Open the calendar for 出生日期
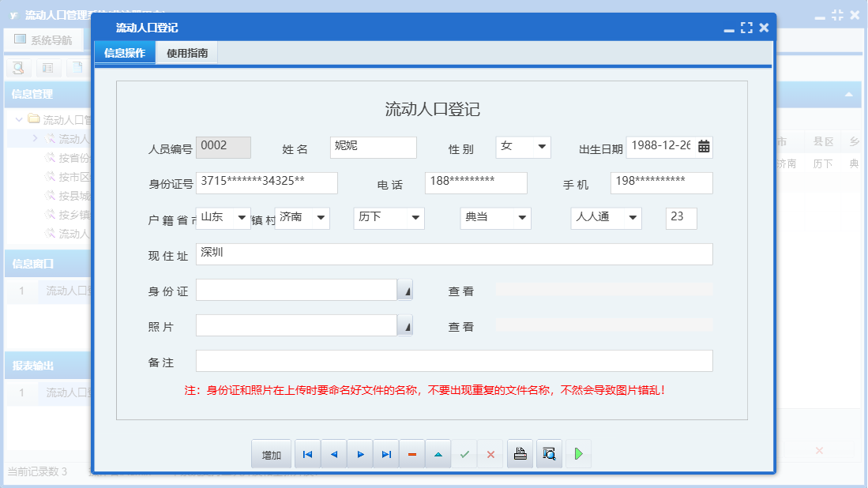This screenshot has width=868, height=488. (704, 147)
